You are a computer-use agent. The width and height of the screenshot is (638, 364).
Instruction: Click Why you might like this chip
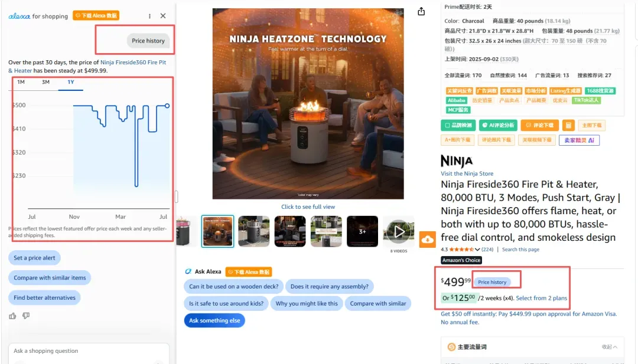point(307,303)
